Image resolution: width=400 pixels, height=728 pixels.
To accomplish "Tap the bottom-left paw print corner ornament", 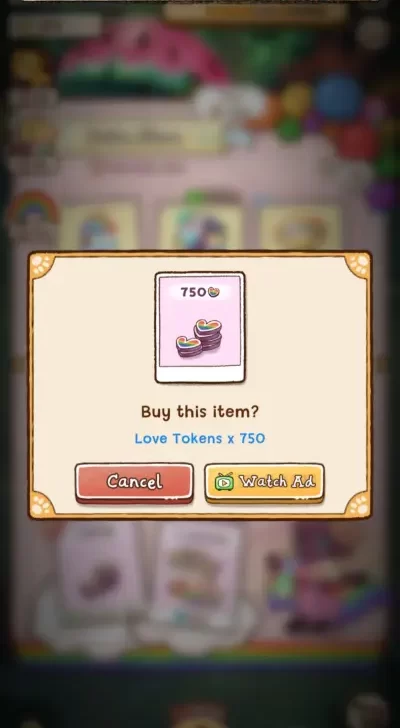I will click(42, 504).
